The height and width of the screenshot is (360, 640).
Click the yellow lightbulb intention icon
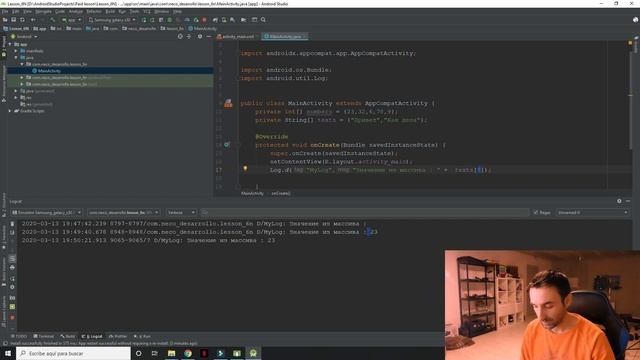tap(245, 168)
